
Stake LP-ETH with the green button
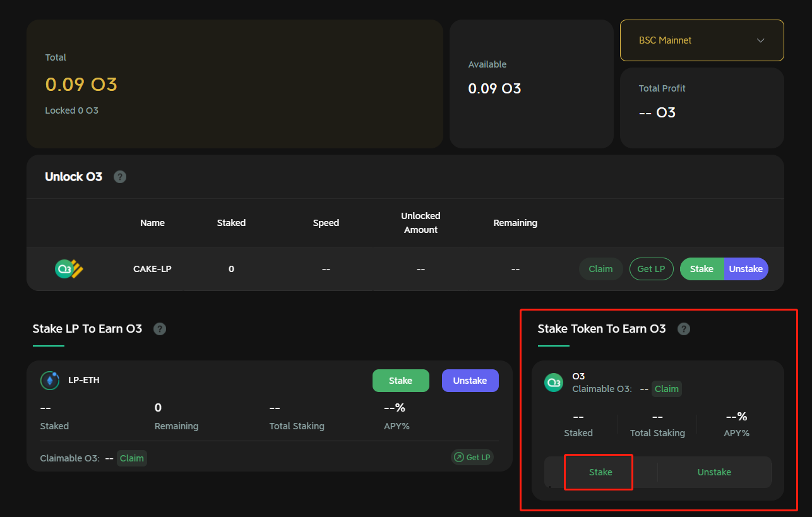401,381
